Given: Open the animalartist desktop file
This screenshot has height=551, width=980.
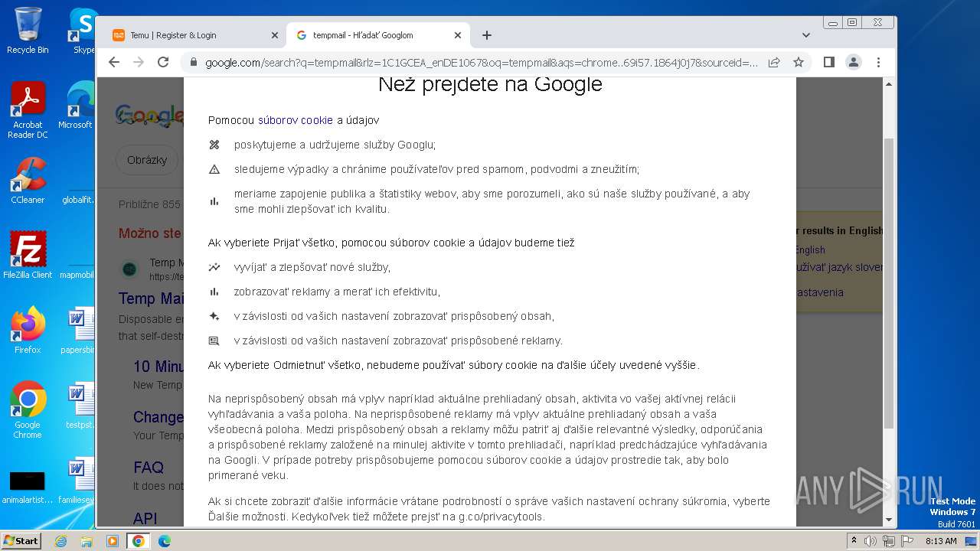Looking at the screenshot, I should [28, 487].
